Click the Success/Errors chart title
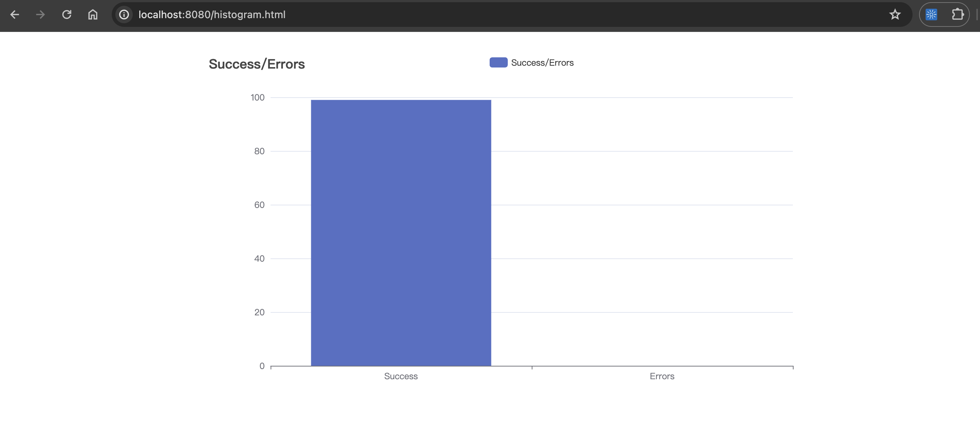This screenshot has width=980, height=434. pos(256,64)
